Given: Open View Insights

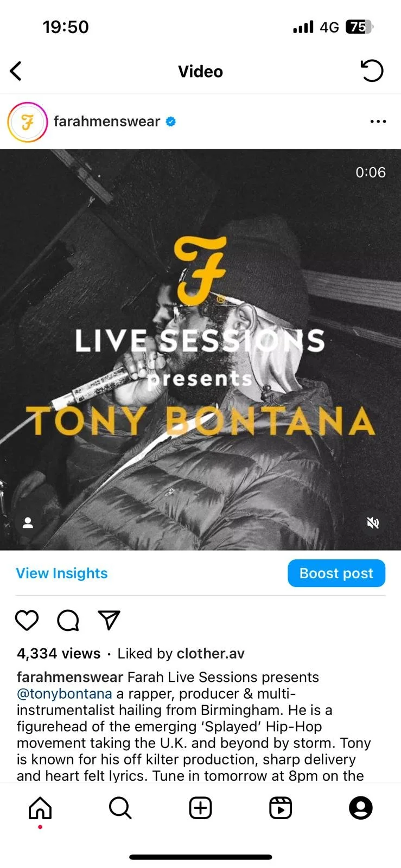Looking at the screenshot, I should pyautogui.click(x=62, y=573).
